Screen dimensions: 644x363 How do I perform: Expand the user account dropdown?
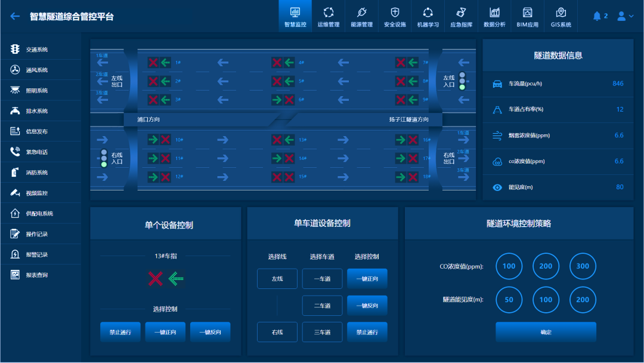pyautogui.click(x=623, y=16)
